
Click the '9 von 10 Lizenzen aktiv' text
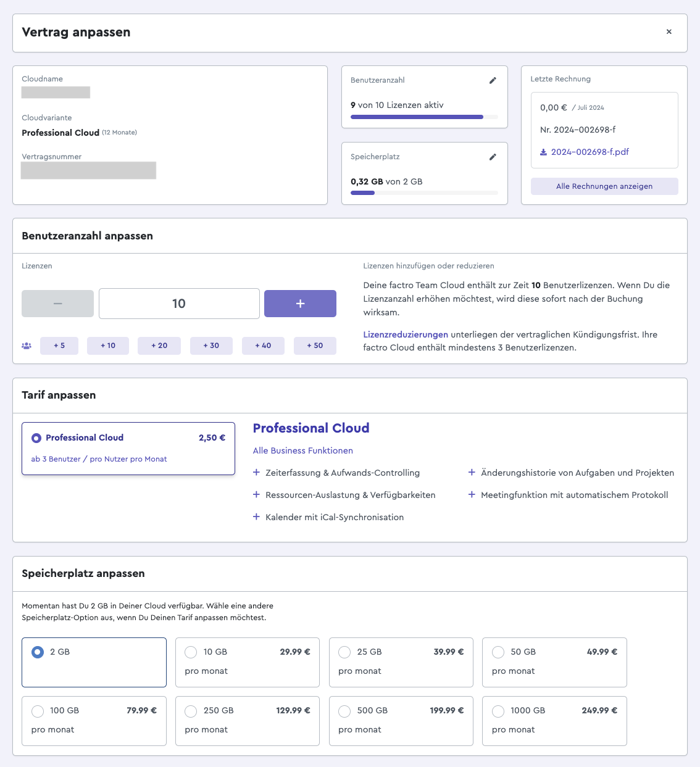click(x=397, y=105)
